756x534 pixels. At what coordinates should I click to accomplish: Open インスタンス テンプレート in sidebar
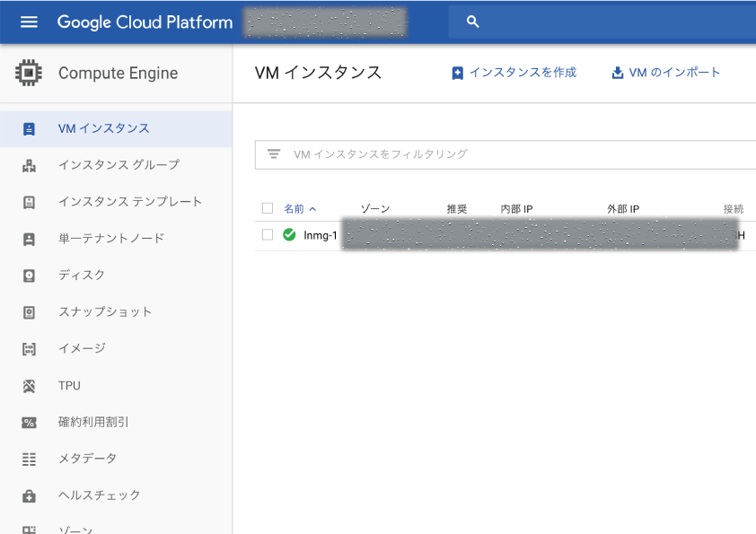[116, 202]
